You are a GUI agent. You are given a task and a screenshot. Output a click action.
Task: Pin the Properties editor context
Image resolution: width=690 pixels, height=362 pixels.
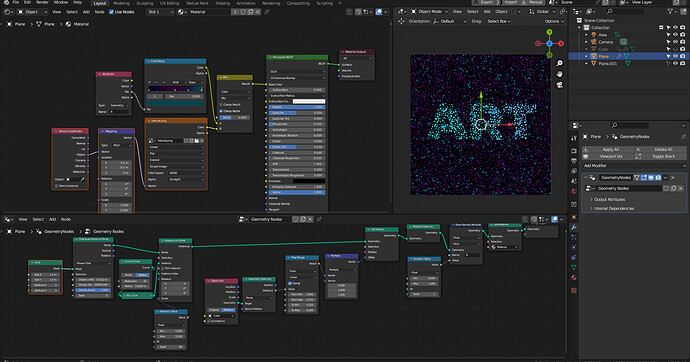click(x=683, y=137)
